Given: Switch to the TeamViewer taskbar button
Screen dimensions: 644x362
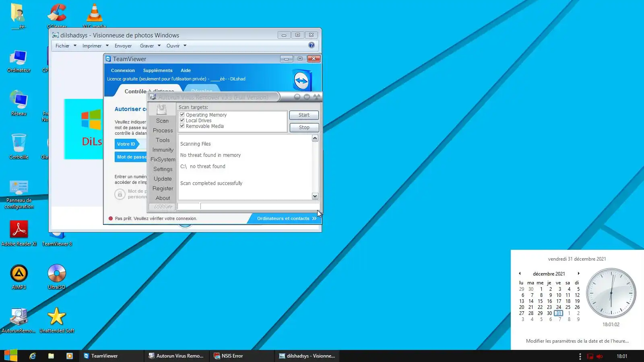Looking at the screenshot, I should pos(111,356).
